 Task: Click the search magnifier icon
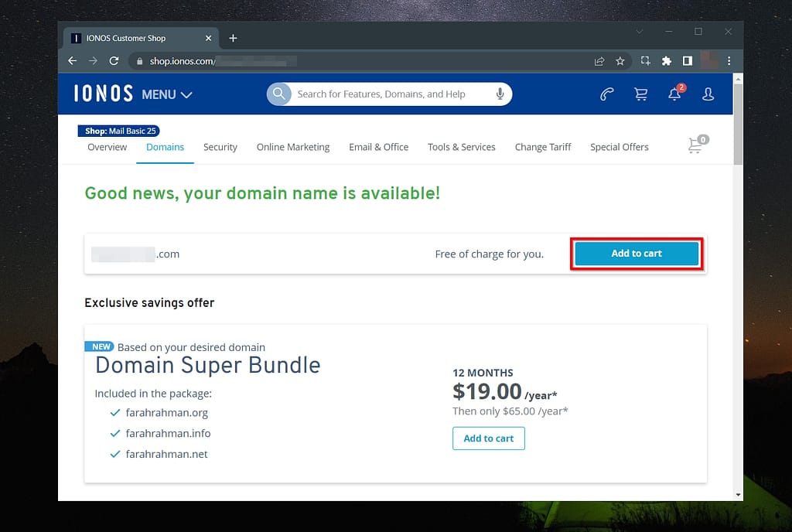(x=278, y=94)
